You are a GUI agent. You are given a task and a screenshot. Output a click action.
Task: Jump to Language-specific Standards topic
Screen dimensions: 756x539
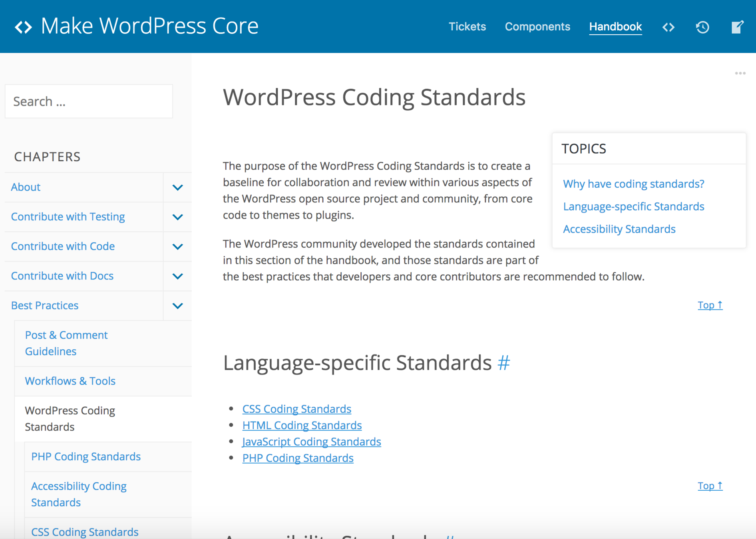(x=633, y=206)
